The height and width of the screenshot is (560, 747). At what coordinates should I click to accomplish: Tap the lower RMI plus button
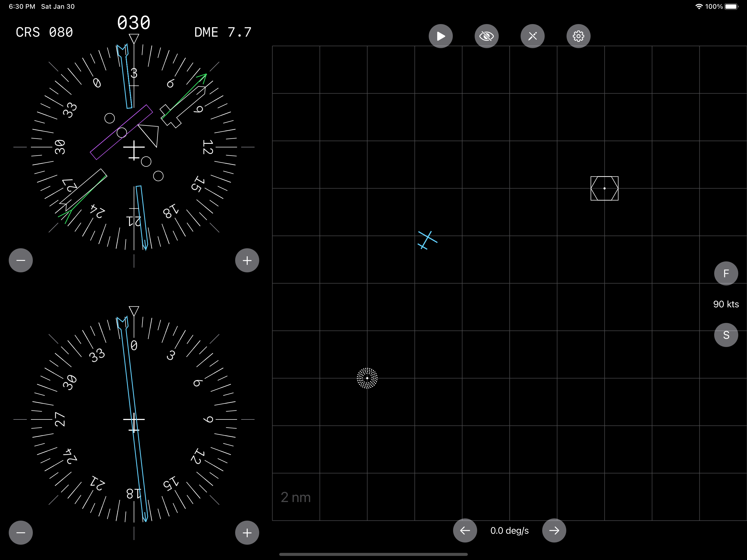247,533
